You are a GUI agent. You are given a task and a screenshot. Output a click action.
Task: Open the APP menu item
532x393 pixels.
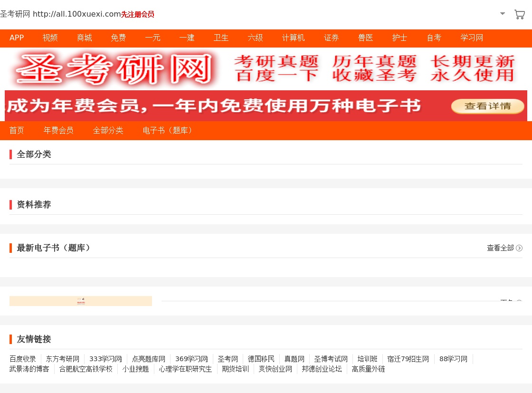click(17, 38)
